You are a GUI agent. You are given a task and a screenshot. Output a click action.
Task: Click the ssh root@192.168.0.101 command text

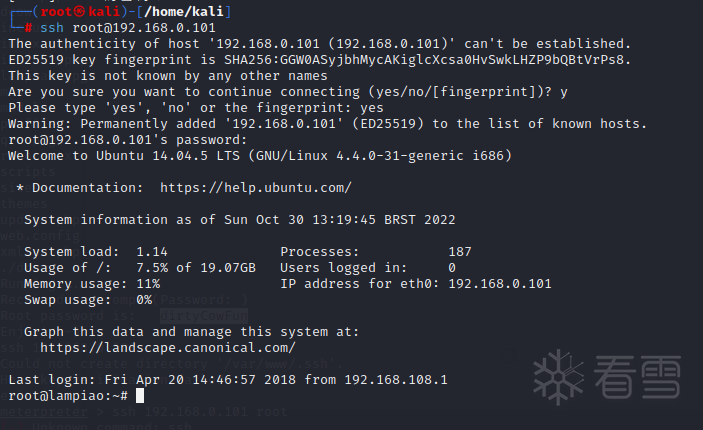tap(128, 27)
